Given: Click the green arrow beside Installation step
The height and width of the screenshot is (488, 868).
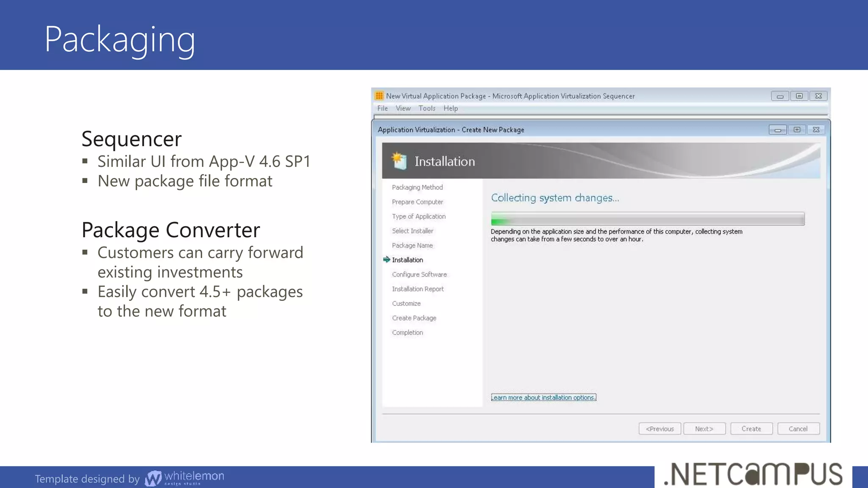Looking at the screenshot, I should [387, 260].
